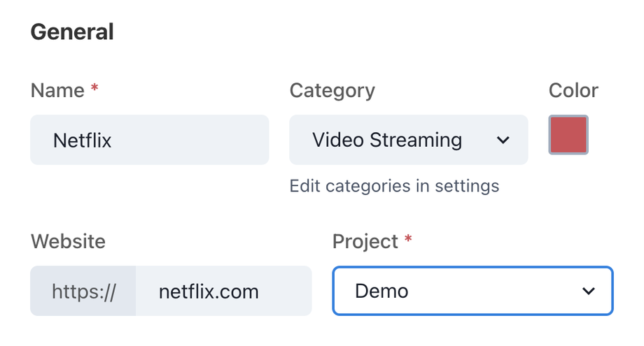644x346 pixels.
Task: Click the Project dropdown chevron arrow
Action: tap(588, 291)
